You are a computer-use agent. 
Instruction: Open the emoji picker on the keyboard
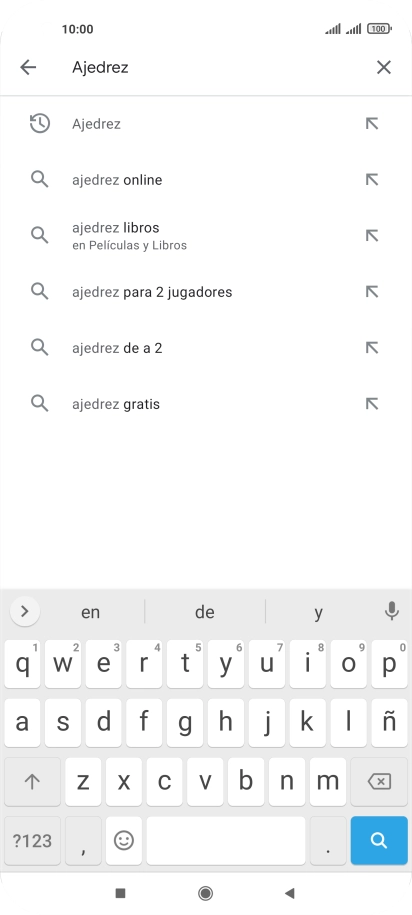[124, 840]
